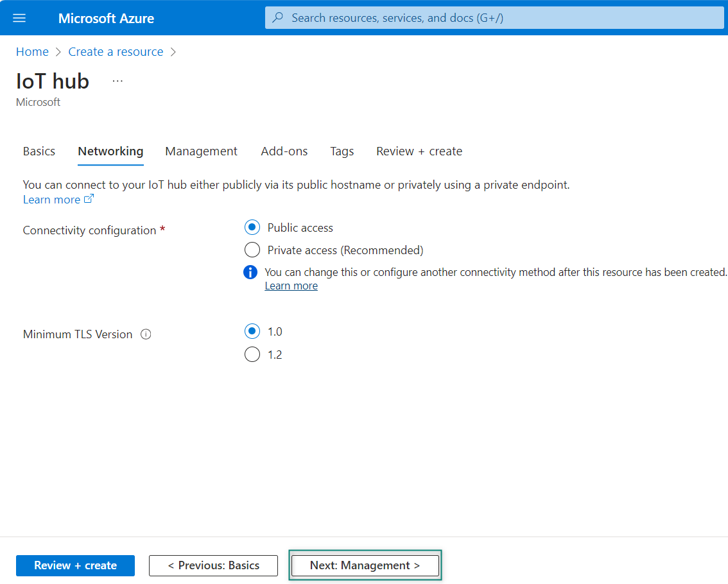The width and height of the screenshot is (728, 584).
Task: Go to the Tags tab
Action: click(x=342, y=151)
